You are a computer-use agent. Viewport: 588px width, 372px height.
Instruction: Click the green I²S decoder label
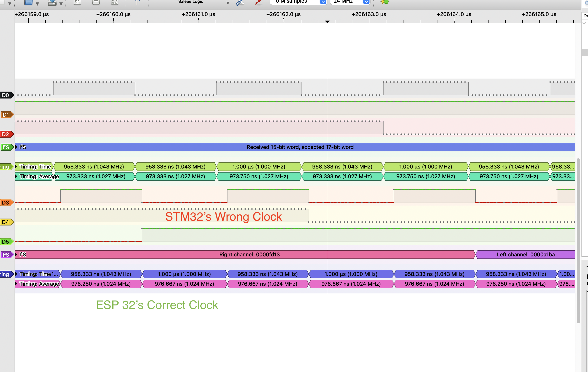[x=6, y=147]
